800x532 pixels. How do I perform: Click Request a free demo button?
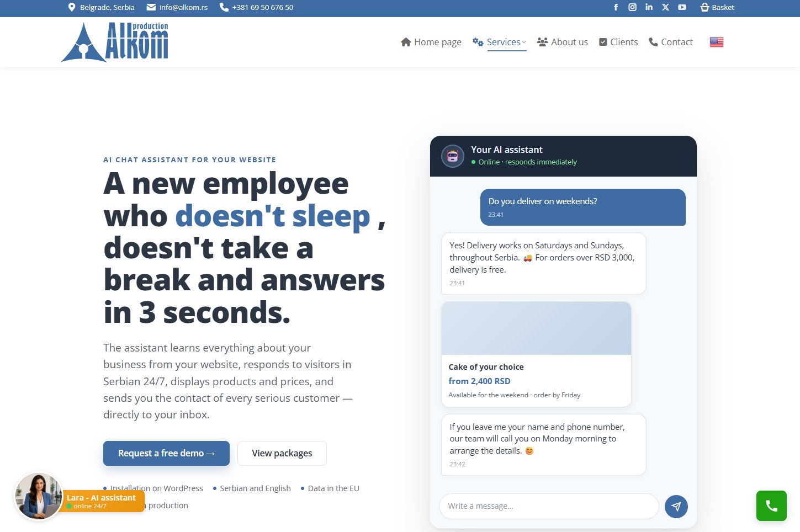click(x=166, y=453)
